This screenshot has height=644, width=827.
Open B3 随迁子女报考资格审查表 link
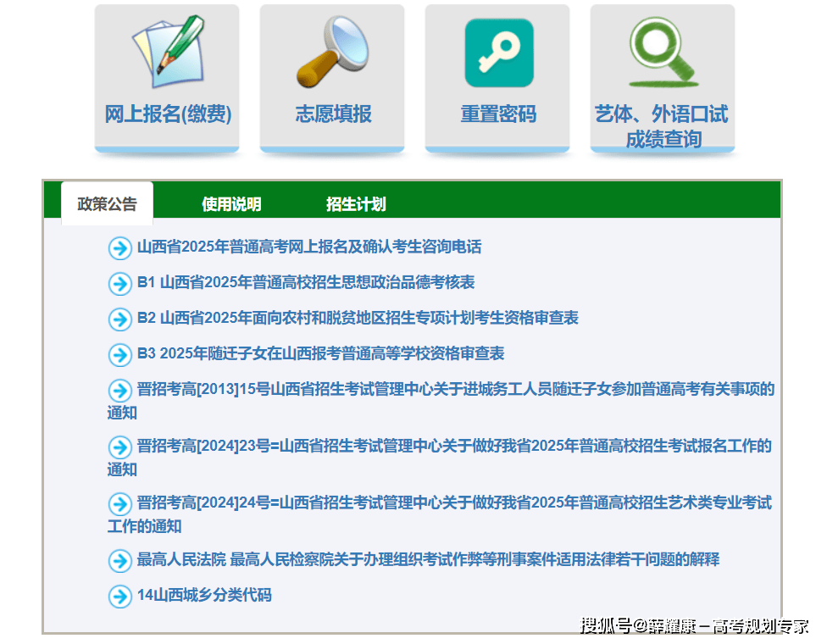pos(320,353)
